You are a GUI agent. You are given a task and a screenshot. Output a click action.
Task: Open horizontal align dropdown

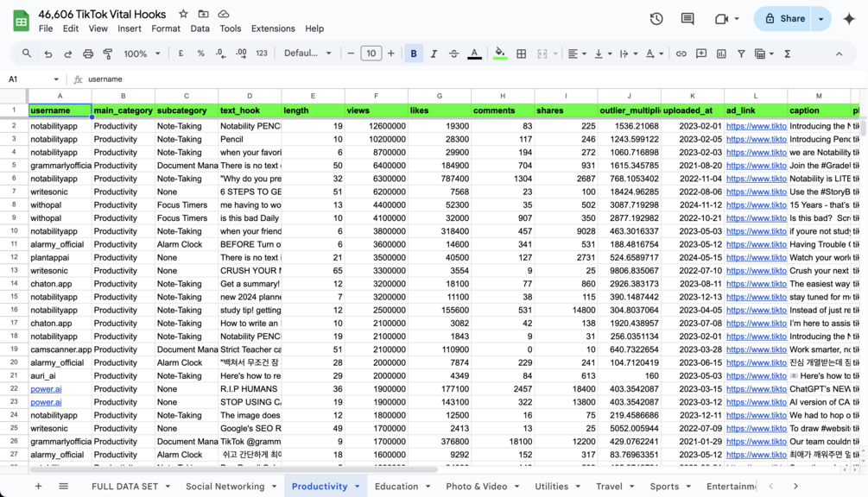(x=577, y=53)
